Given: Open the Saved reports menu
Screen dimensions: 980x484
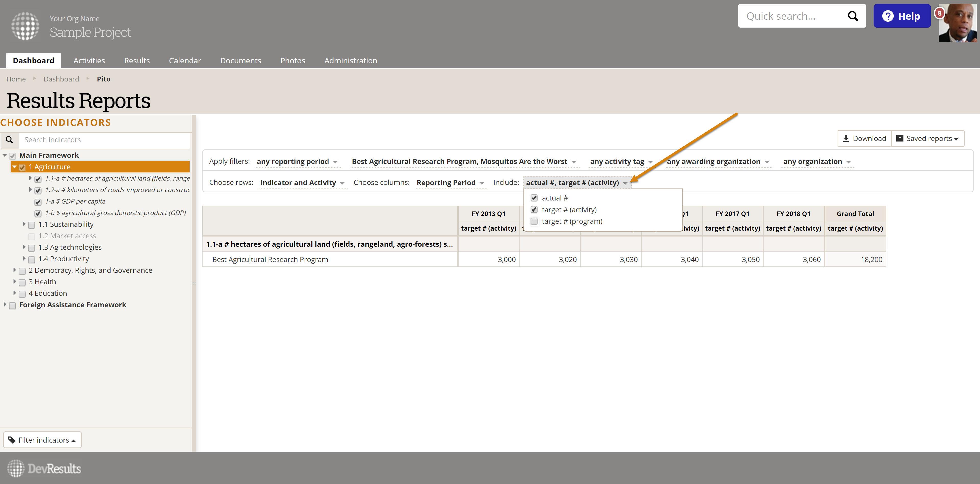Looking at the screenshot, I should [x=927, y=138].
